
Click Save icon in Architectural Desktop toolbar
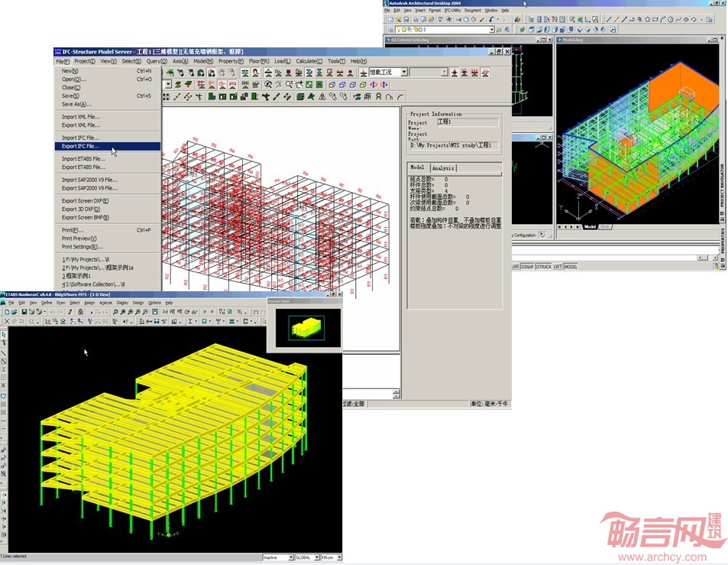406,20
